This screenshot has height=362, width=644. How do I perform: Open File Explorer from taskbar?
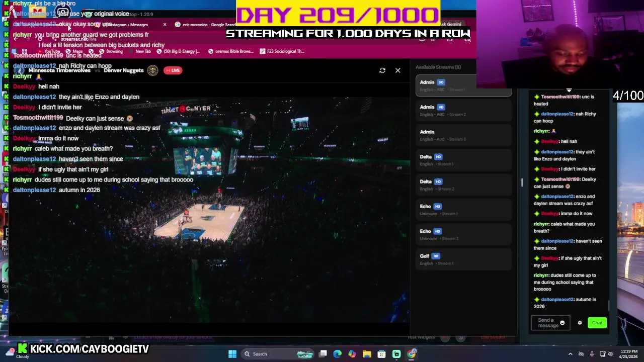click(x=367, y=354)
